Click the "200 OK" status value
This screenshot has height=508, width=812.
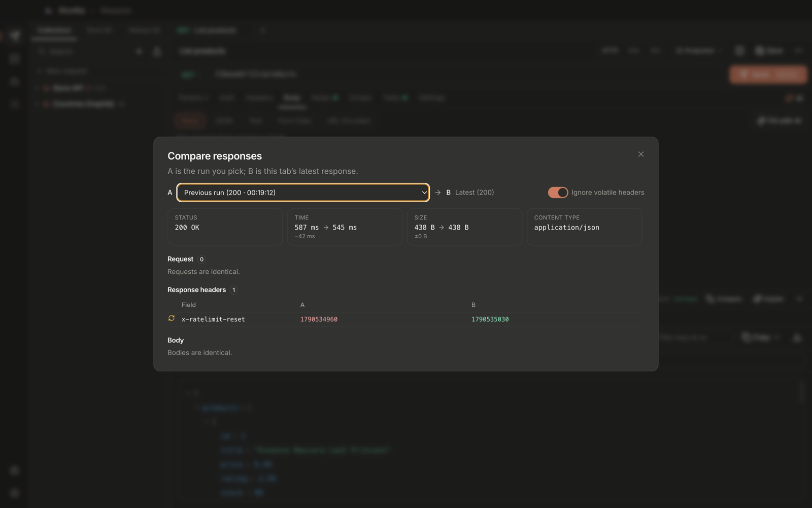187,228
